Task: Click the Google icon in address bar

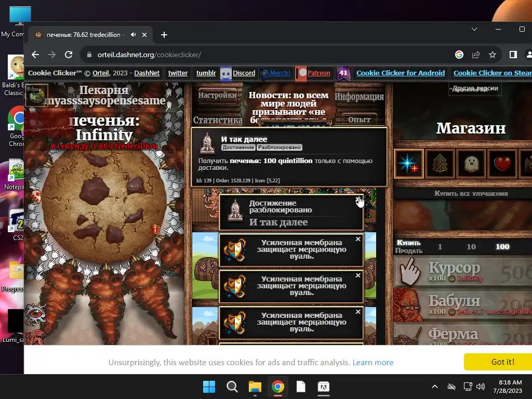Action: click(459, 55)
